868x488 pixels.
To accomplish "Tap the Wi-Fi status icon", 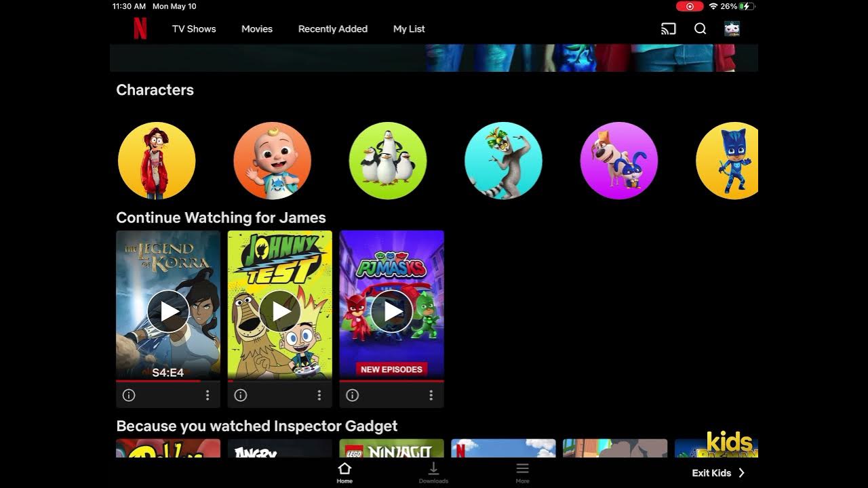I will click(713, 6).
